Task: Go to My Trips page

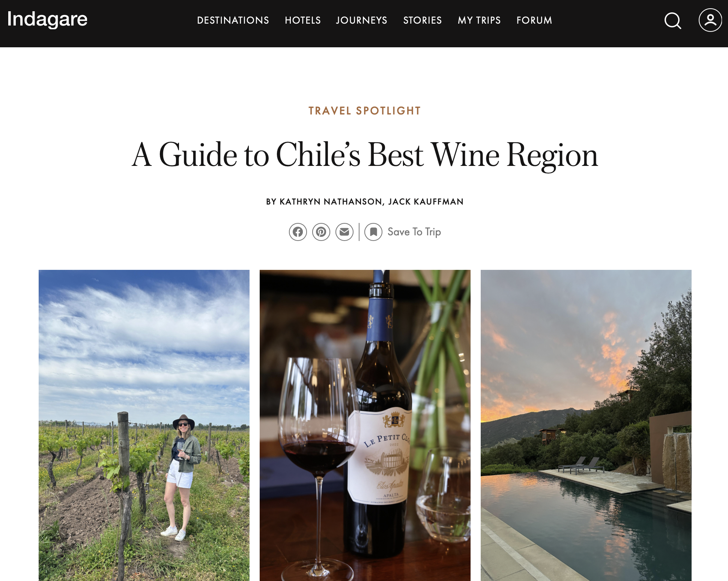Action: 479,20
